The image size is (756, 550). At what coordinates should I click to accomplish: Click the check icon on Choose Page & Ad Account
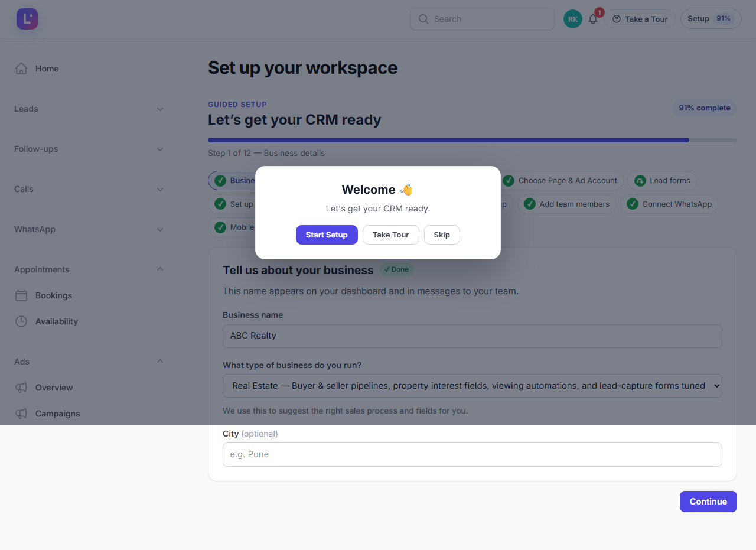click(508, 181)
